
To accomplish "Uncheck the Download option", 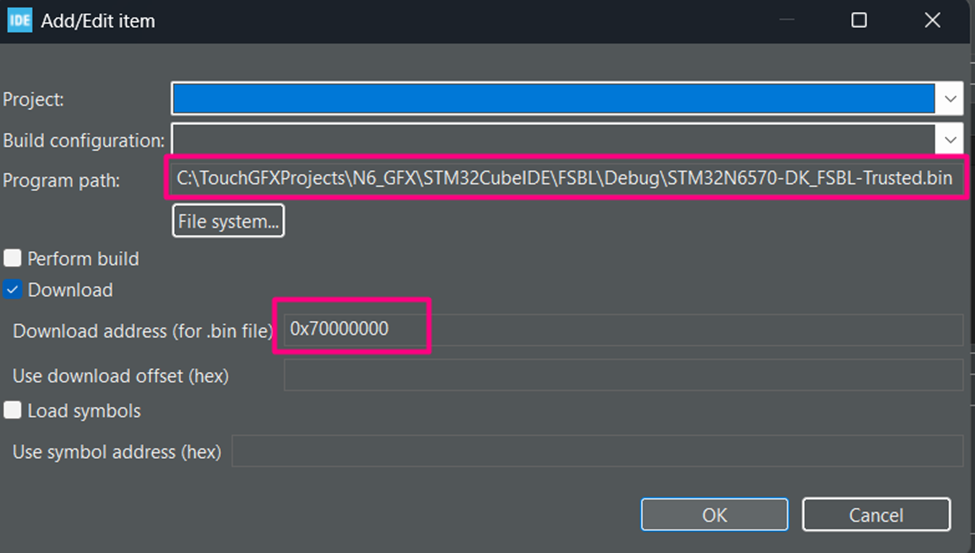I will tap(13, 290).
